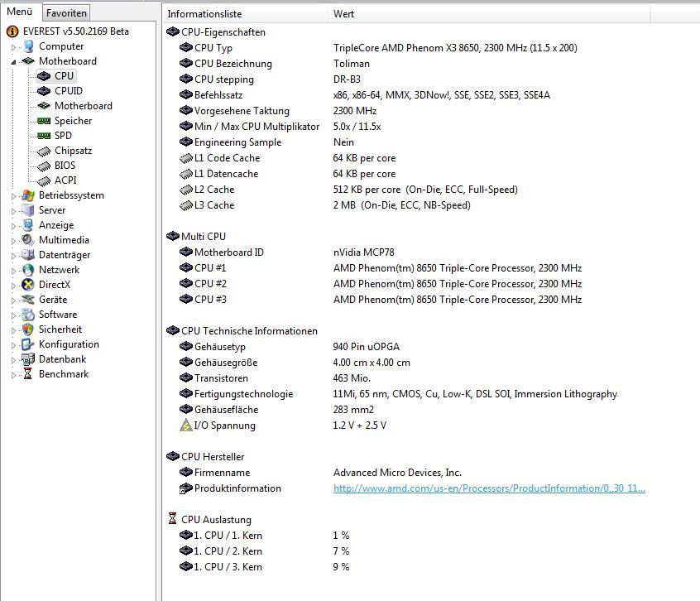The image size is (700, 601).
Task: Select the value nVidia MCP78
Action: pyautogui.click(x=364, y=252)
